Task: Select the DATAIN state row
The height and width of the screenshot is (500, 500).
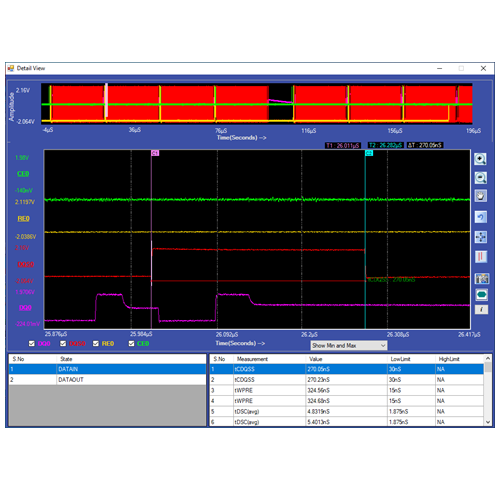Action: point(107,369)
